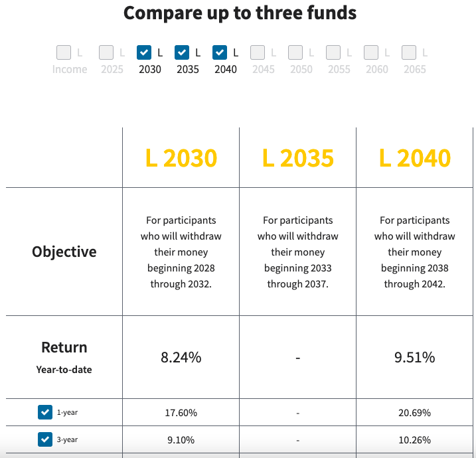This screenshot has height=458, width=476.
Task: Uncheck the L 2040 fund checkbox
Action: (x=220, y=52)
